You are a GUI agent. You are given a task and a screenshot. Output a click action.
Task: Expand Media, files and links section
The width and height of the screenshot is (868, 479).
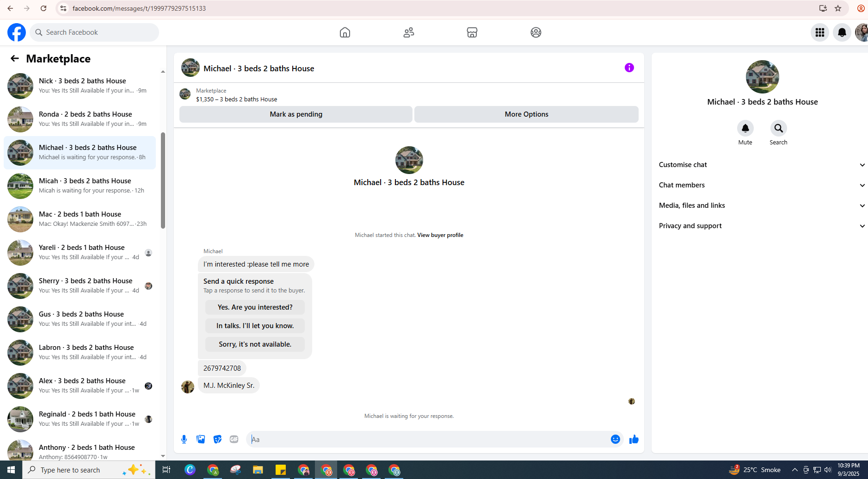[x=762, y=205]
